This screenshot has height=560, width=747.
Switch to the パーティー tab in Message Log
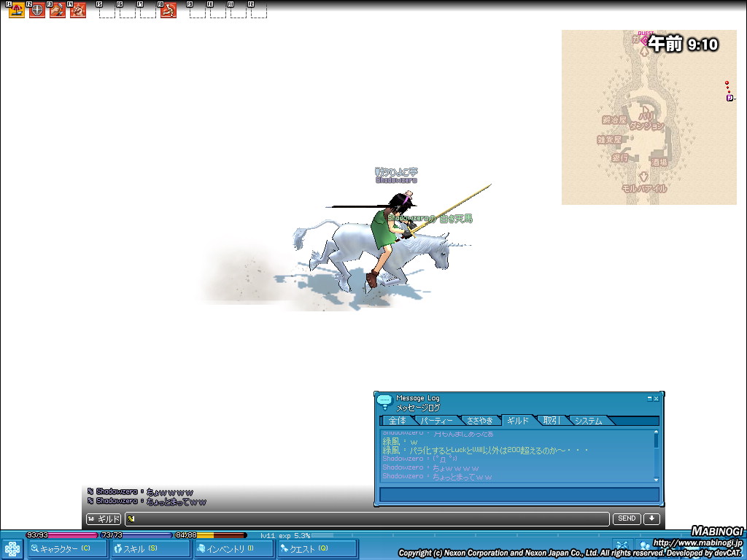coord(436,421)
